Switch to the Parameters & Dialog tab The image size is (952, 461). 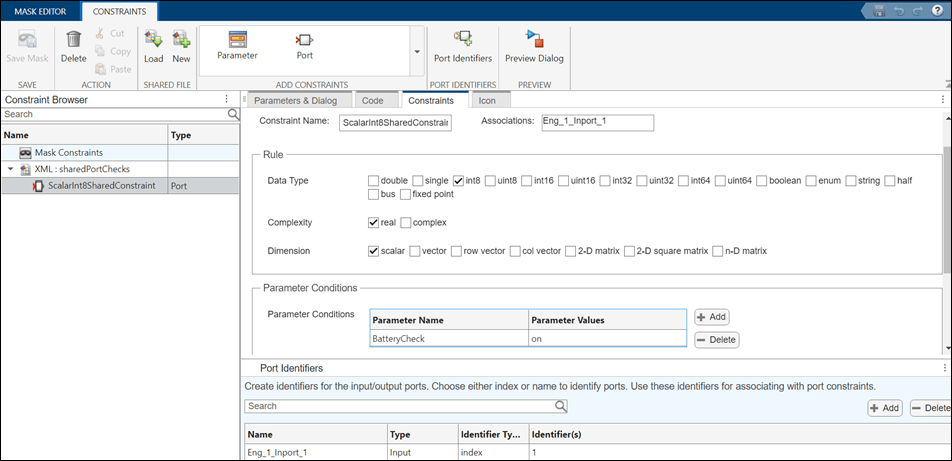click(x=296, y=100)
